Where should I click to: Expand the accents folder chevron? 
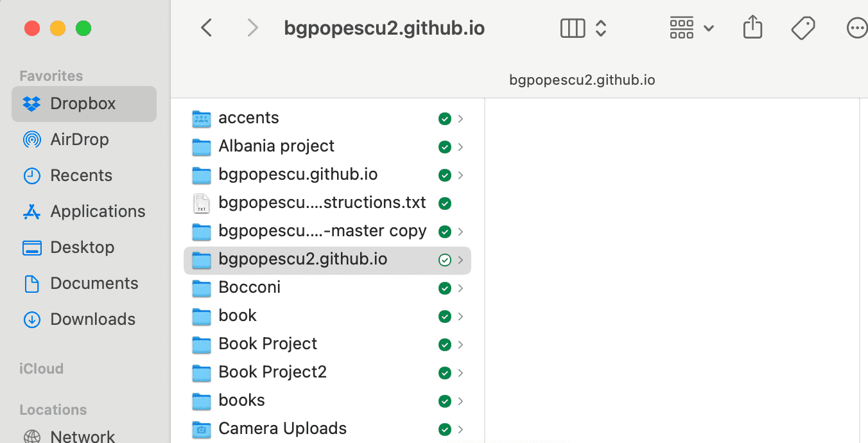[460, 119]
